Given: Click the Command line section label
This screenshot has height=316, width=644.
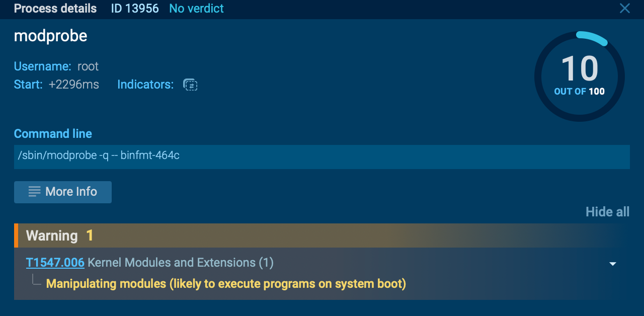Looking at the screenshot, I should click(53, 134).
